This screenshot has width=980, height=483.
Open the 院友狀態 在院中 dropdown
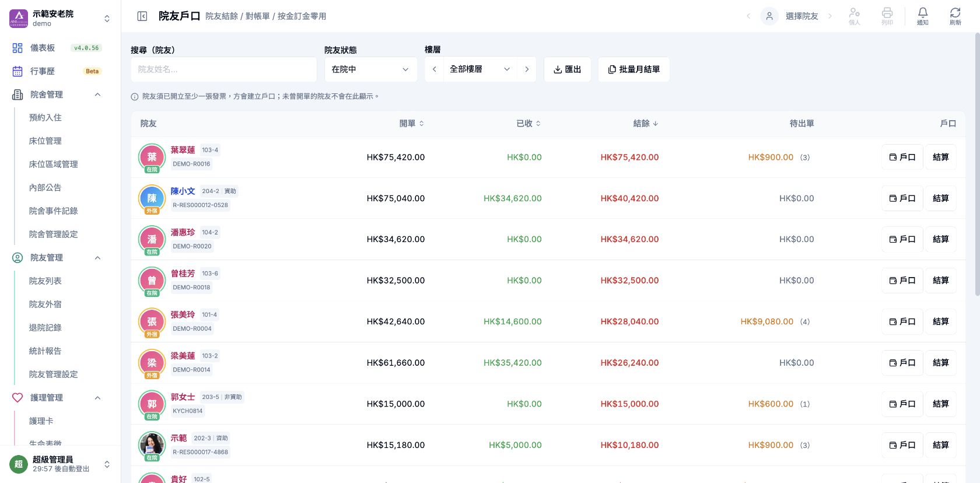[371, 69]
